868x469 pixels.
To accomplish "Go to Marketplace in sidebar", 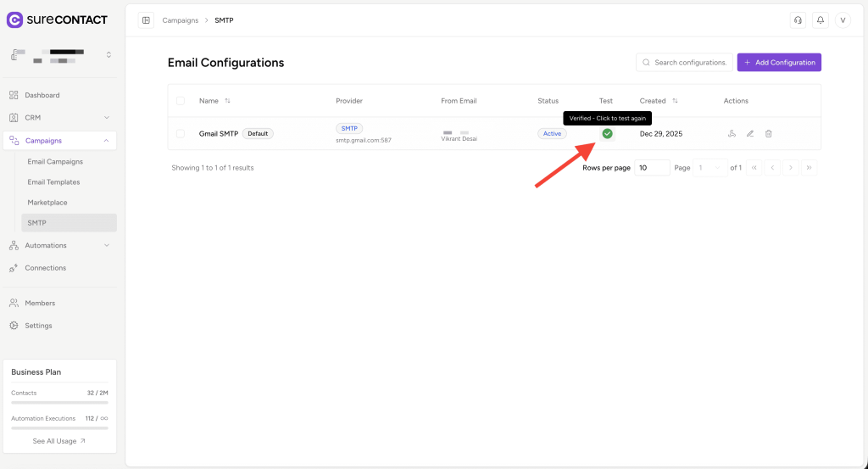I will (x=47, y=203).
